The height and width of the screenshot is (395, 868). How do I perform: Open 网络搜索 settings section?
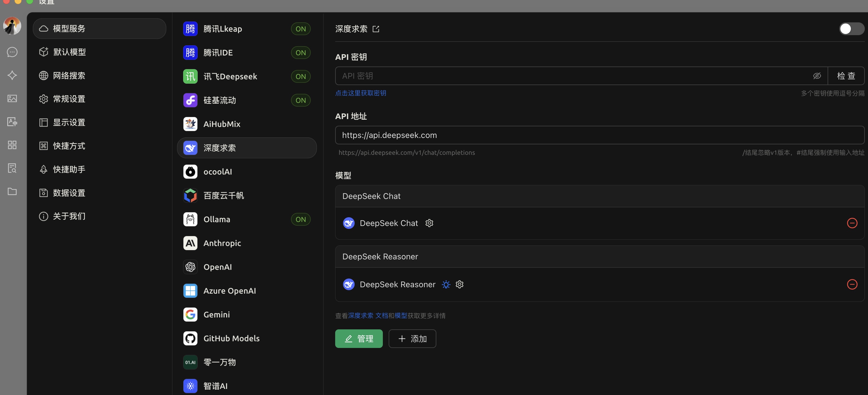pos(99,76)
